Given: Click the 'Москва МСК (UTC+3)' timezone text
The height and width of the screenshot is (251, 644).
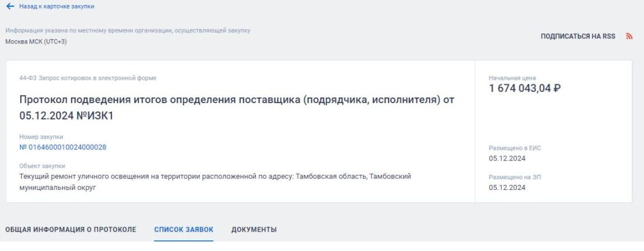Looking at the screenshot, I should point(36,42).
